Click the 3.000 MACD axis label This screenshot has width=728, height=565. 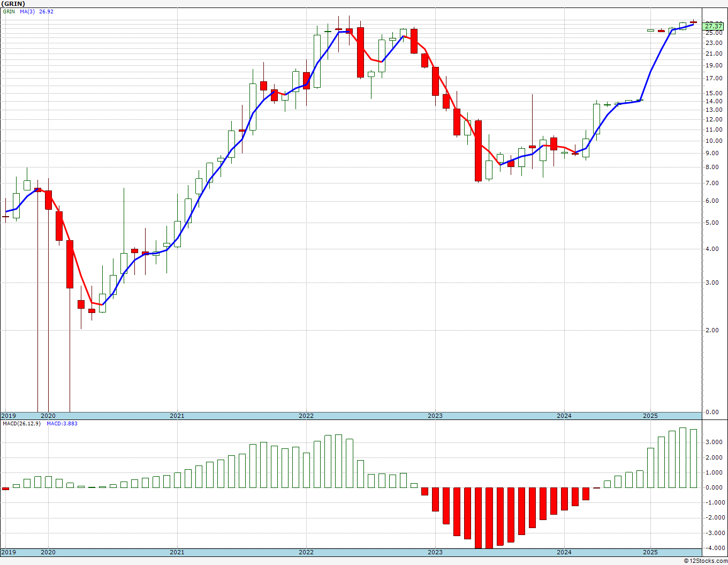click(715, 442)
